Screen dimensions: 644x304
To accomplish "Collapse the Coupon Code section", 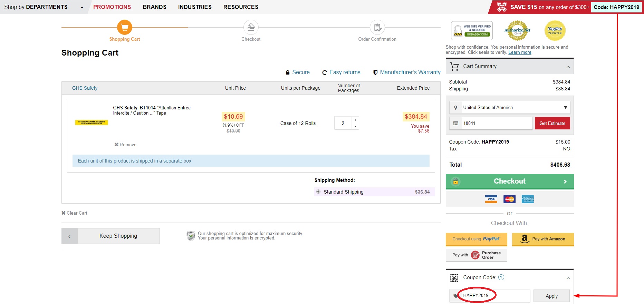I will (x=568, y=278).
